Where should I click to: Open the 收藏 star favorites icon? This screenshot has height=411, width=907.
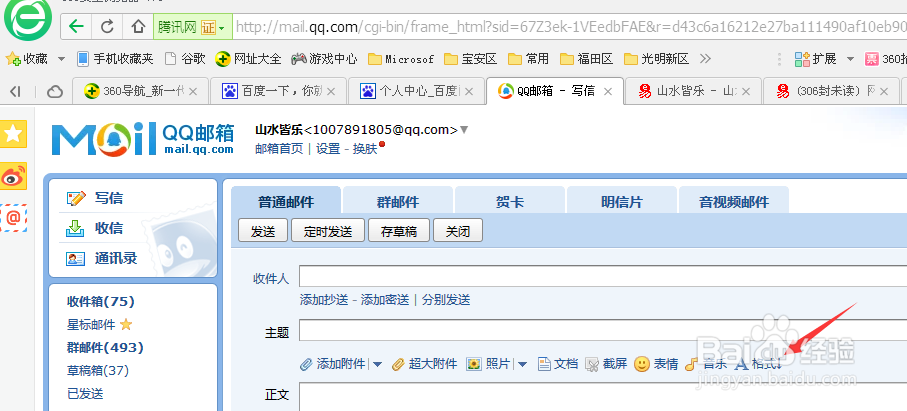(x=13, y=58)
